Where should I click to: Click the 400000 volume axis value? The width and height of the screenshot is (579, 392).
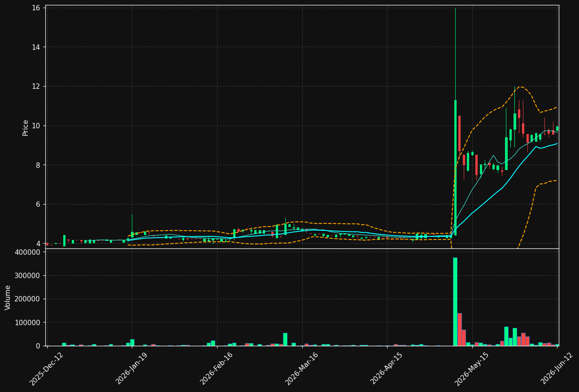pyautogui.click(x=28, y=252)
